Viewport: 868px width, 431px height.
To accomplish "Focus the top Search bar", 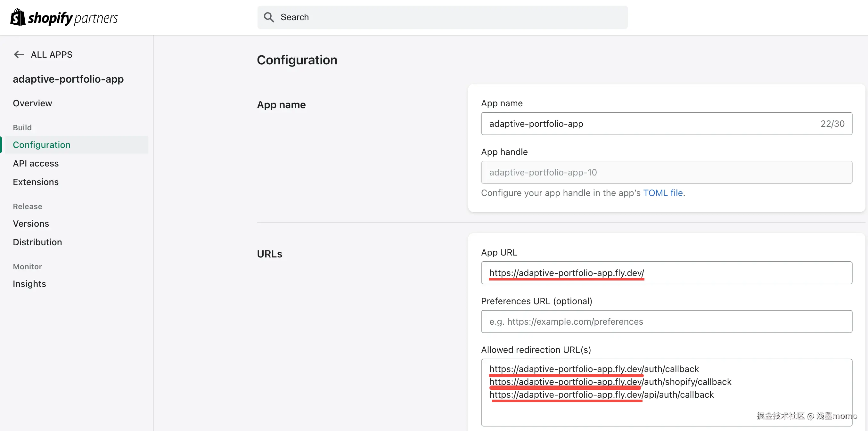I will coord(442,17).
